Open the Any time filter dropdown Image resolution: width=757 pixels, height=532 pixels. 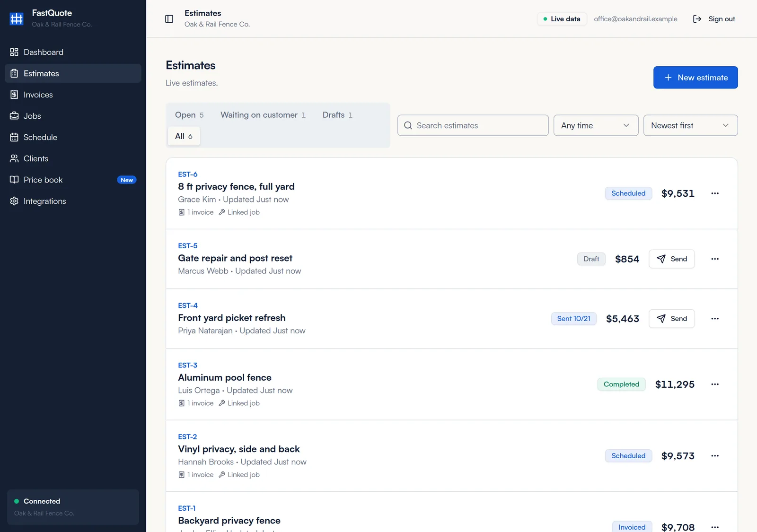(596, 125)
